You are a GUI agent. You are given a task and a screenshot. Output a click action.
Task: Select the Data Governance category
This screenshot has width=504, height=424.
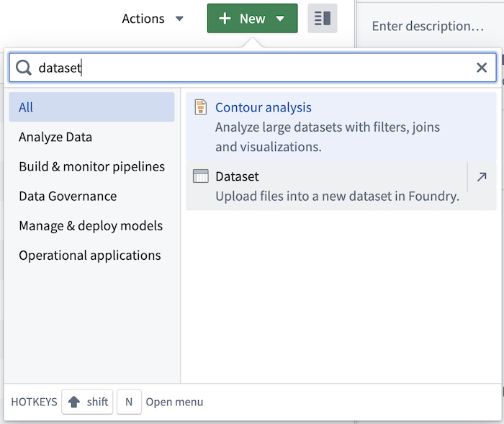pos(91,196)
